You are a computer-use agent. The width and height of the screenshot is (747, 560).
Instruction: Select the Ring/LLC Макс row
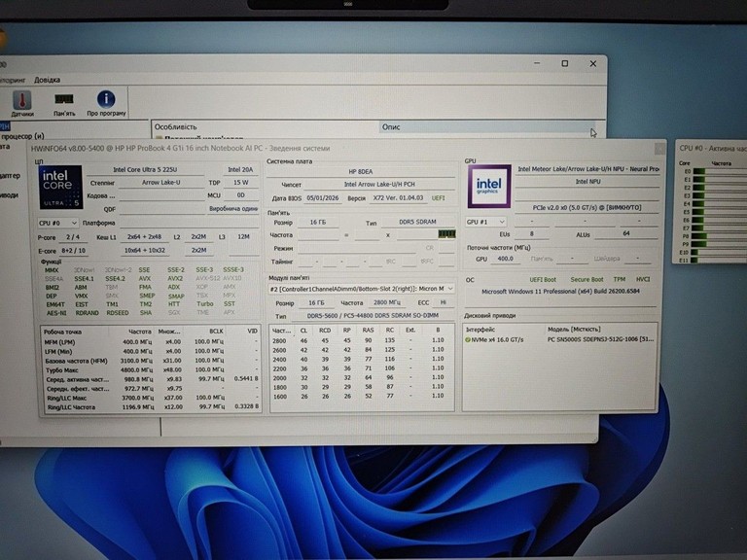click(x=151, y=398)
